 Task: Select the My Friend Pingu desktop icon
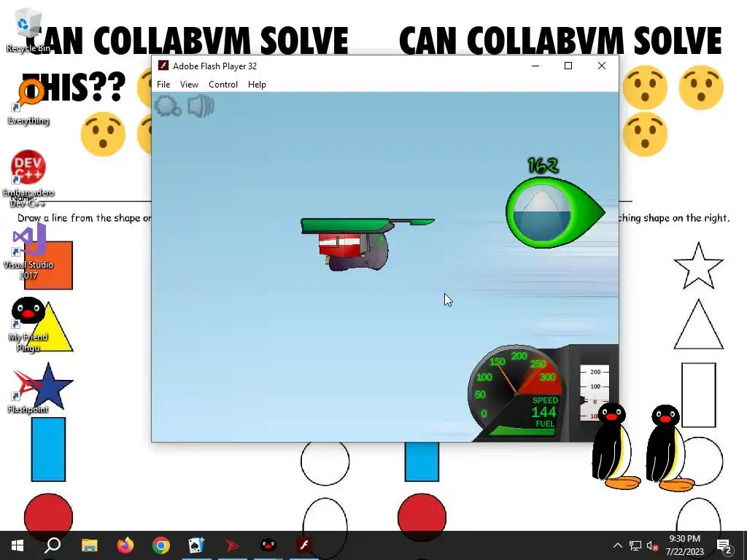pyautogui.click(x=28, y=324)
